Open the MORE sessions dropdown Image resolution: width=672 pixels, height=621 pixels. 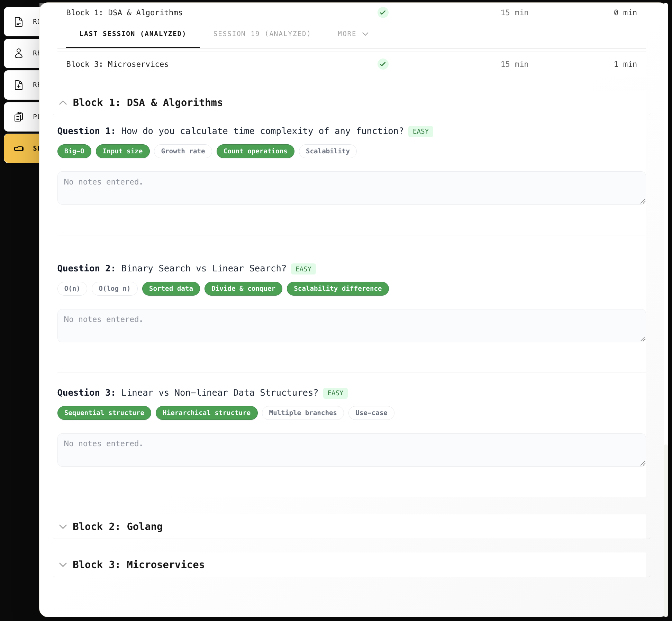pos(352,34)
